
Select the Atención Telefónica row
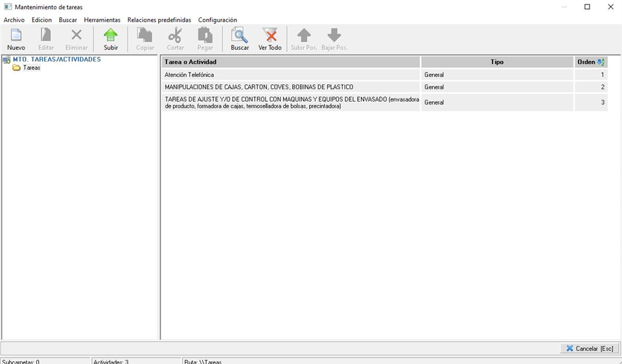pos(290,75)
